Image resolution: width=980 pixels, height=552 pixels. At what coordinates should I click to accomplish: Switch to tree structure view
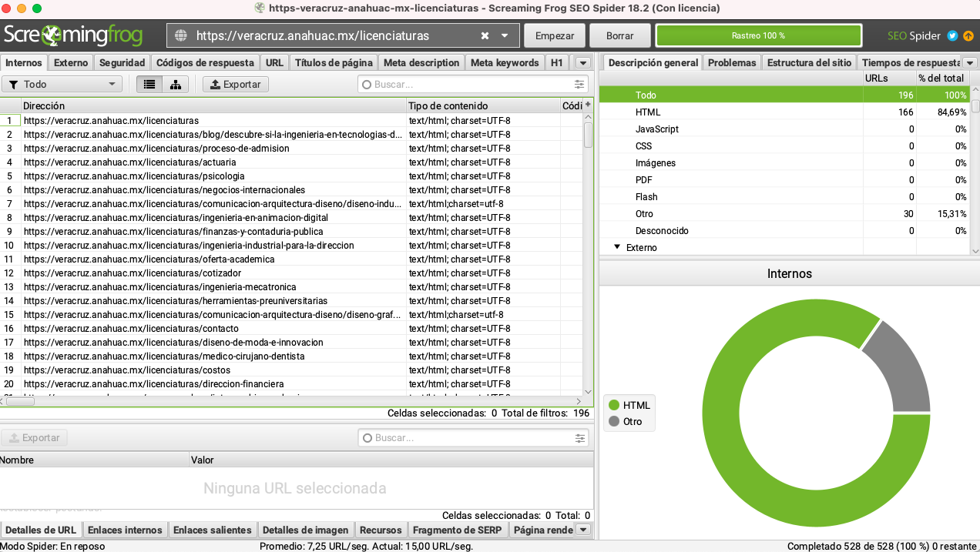(x=176, y=85)
